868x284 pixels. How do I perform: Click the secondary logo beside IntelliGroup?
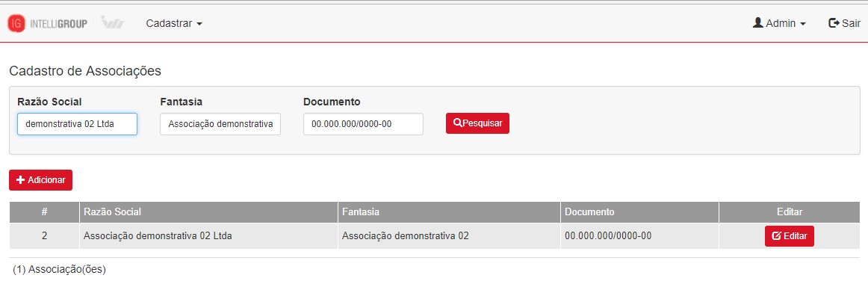tap(113, 23)
